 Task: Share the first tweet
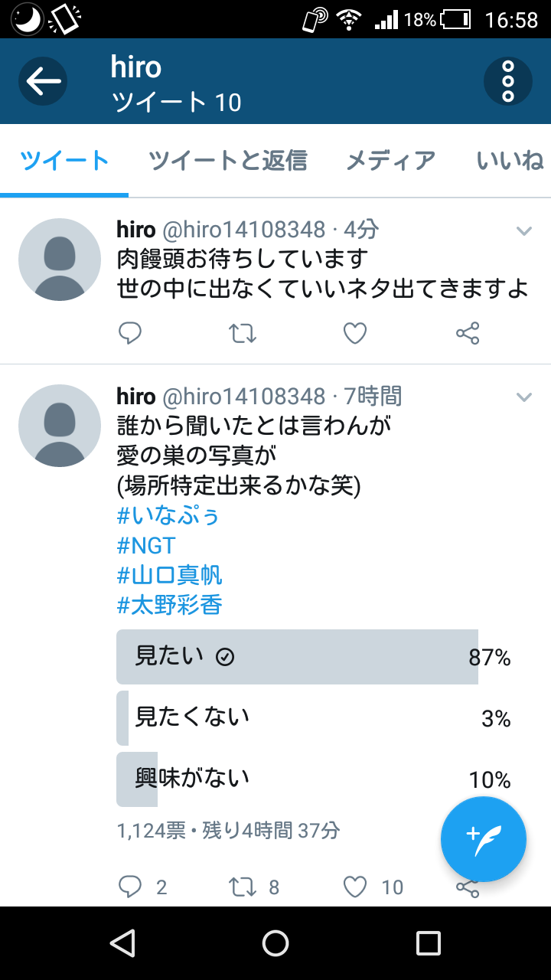(468, 333)
